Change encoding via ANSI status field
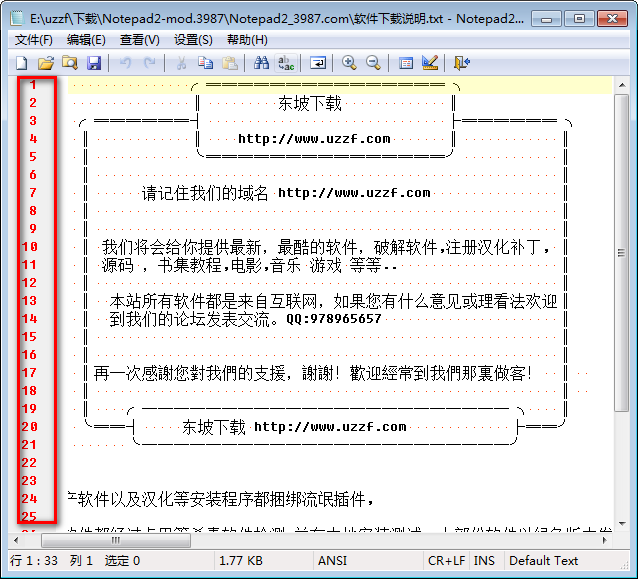 [333, 561]
